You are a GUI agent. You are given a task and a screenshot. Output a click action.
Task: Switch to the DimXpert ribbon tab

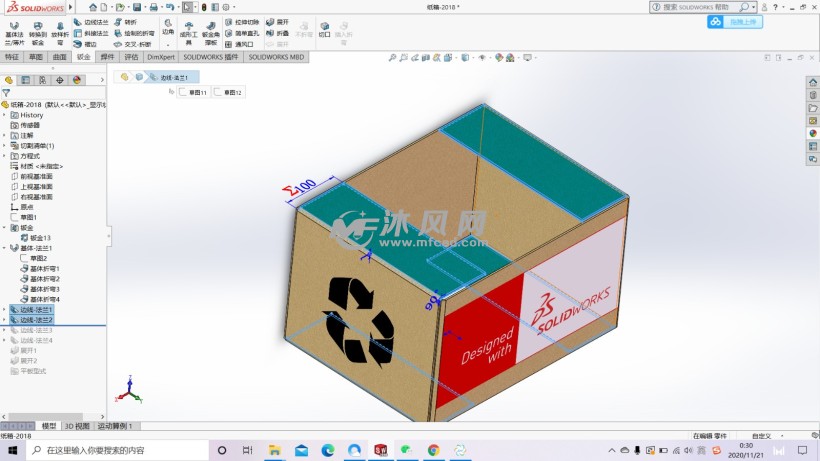[161, 57]
